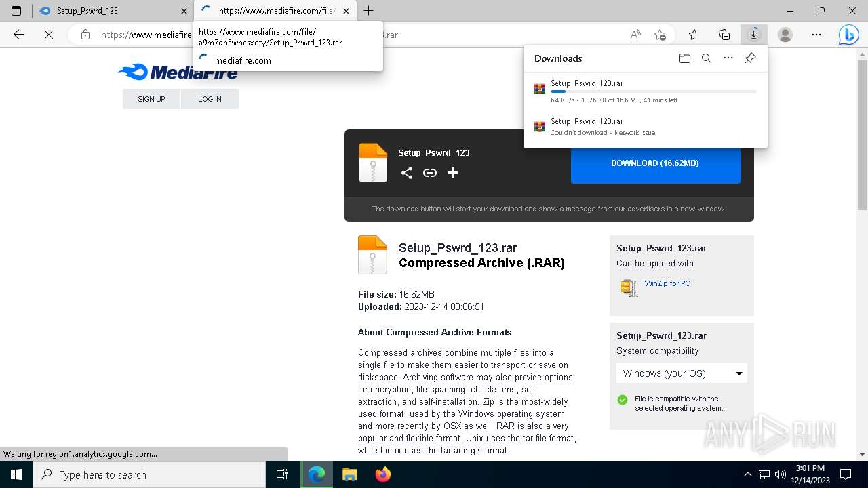This screenshot has width=868, height=488.
Task: Click the DOWNLOAD (16.62MB) button
Action: tap(655, 163)
